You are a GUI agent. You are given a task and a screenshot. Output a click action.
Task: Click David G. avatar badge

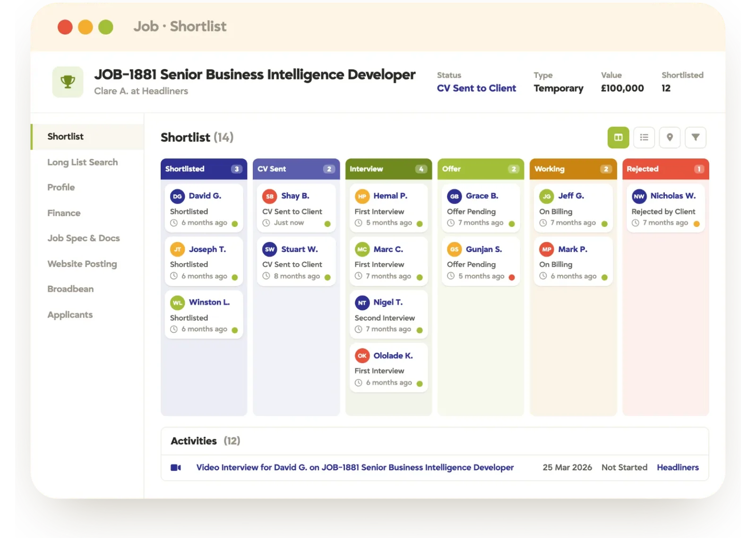(177, 196)
